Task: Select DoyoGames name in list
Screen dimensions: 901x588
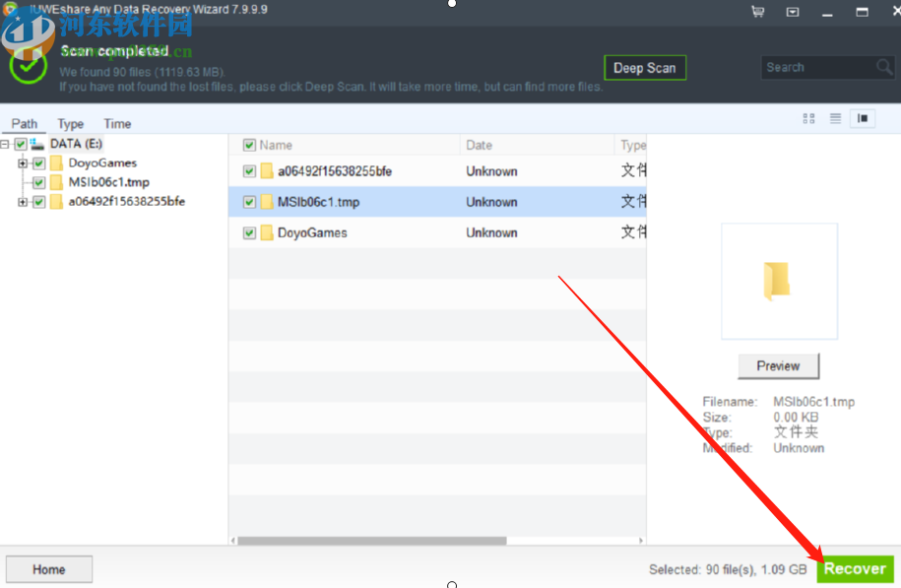Action: coord(312,232)
